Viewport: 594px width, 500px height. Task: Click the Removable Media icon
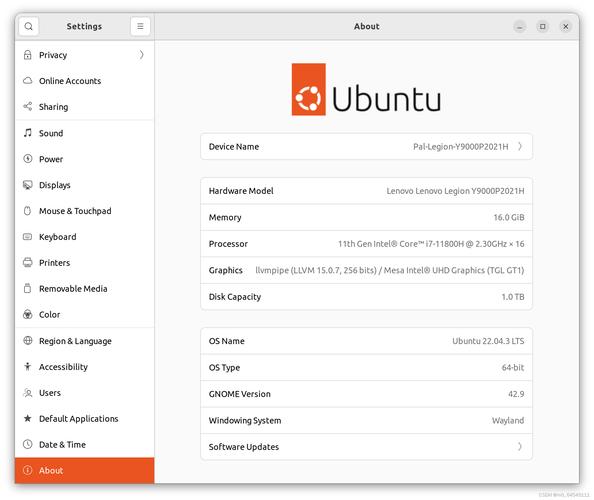(28, 288)
